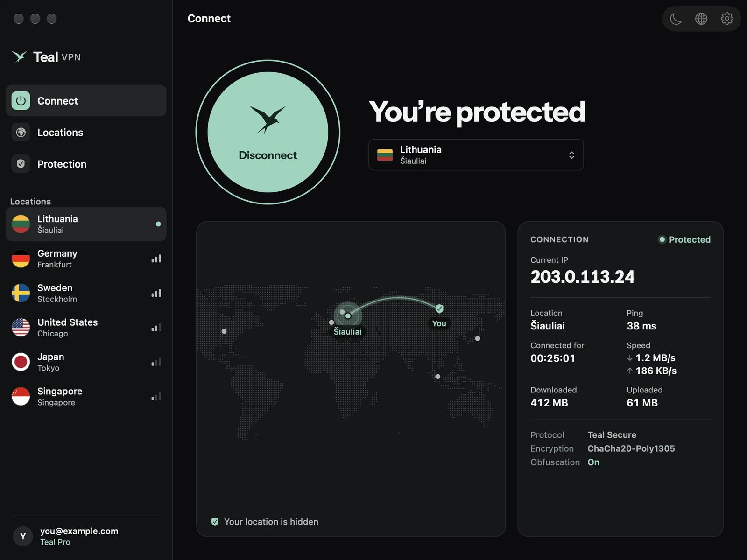Open the Lithuania Šiauliai location dropdown

476,155
